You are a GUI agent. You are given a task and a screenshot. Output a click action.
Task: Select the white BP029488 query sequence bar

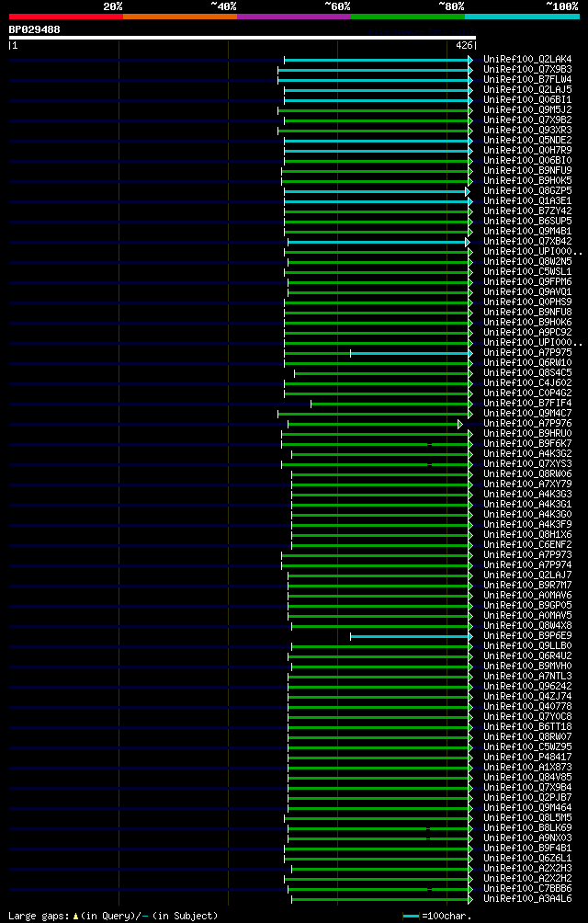[x=243, y=38]
